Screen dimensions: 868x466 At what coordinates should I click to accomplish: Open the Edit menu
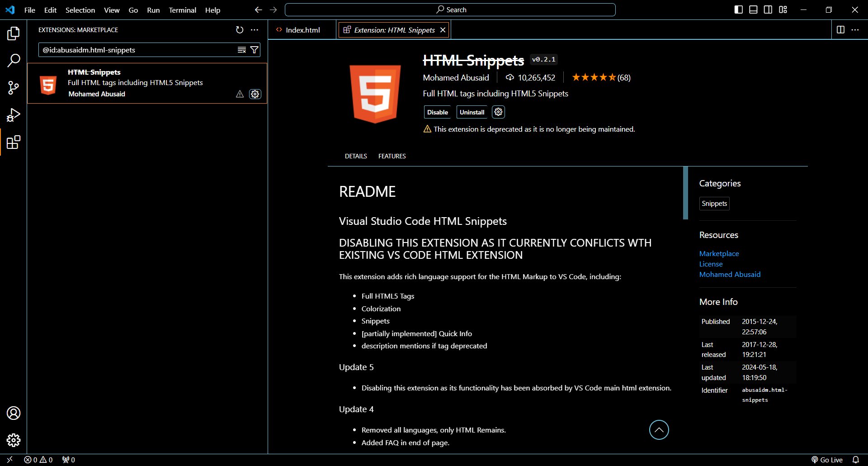click(50, 10)
